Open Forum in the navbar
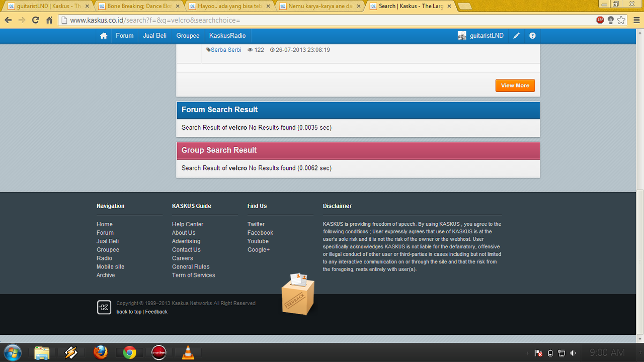644x362 pixels. click(x=125, y=36)
